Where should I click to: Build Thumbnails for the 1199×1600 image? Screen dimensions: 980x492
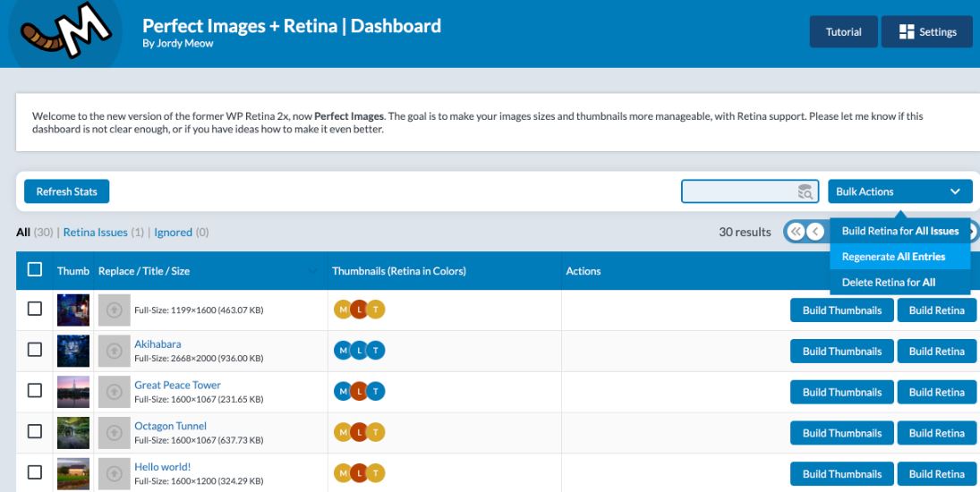pos(842,310)
